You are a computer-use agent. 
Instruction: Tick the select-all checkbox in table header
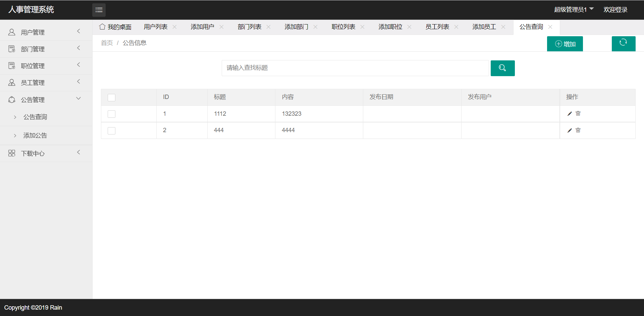[111, 97]
